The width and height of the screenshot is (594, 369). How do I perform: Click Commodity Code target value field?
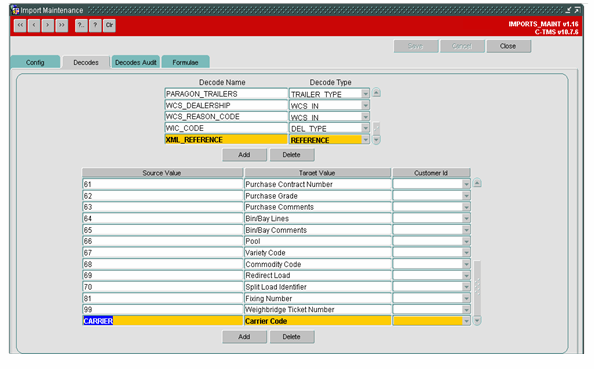pos(317,264)
